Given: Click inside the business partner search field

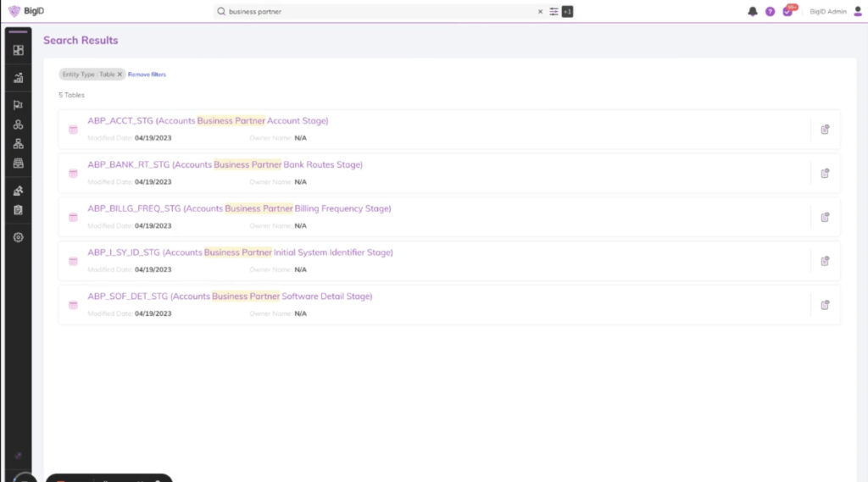Looking at the screenshot, I should tap(373, 12).
